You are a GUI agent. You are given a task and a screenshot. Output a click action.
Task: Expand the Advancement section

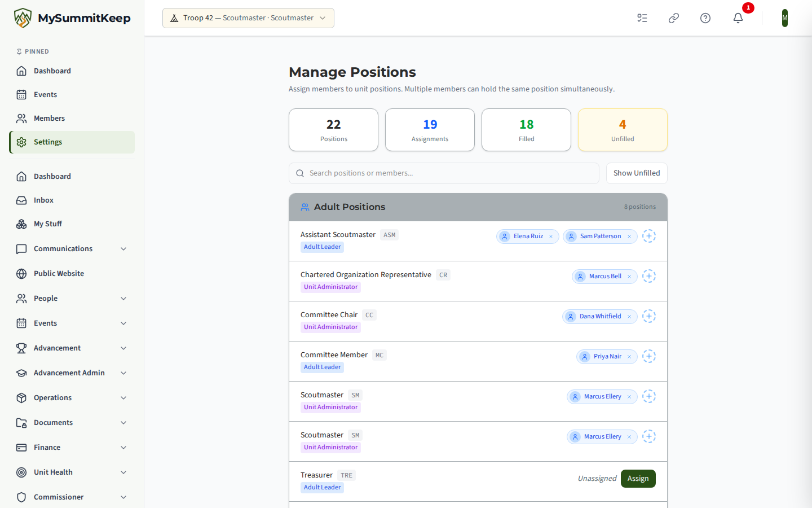click(72, 348)
